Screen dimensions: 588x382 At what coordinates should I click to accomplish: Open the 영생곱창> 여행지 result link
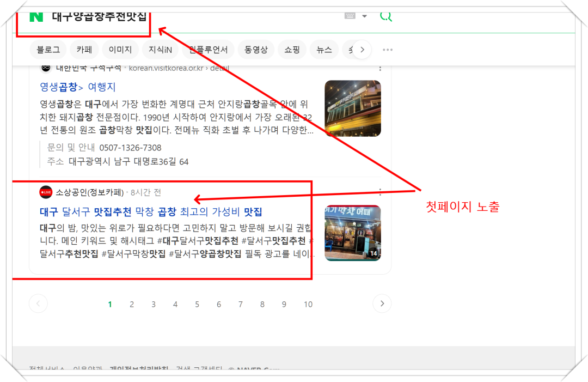tap(78, 87)
